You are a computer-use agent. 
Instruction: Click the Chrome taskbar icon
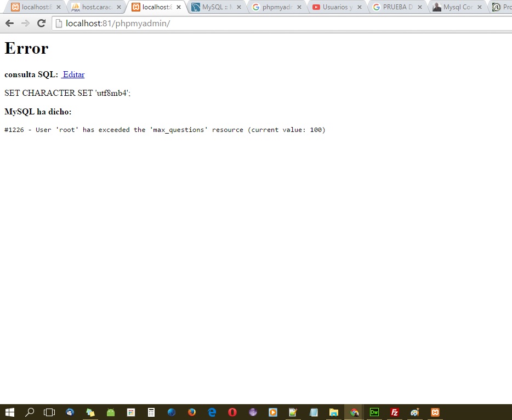(x=354, y=412)
